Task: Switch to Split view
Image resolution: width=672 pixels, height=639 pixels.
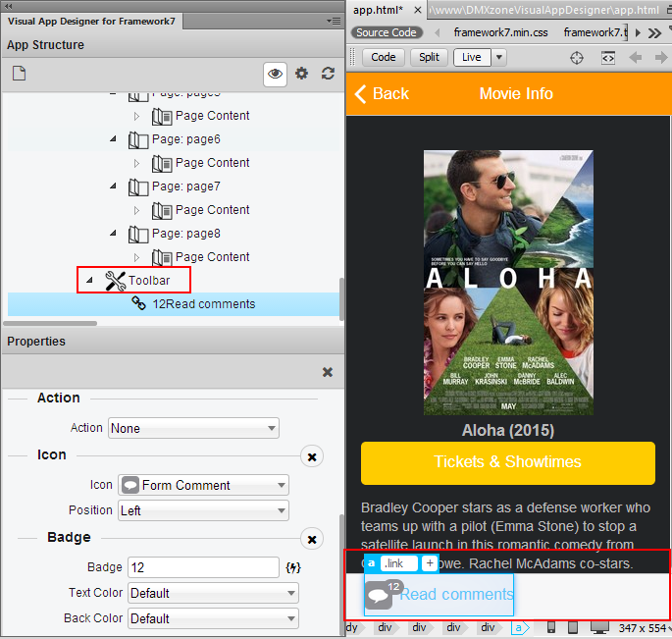Action: (x=429, y=57)
